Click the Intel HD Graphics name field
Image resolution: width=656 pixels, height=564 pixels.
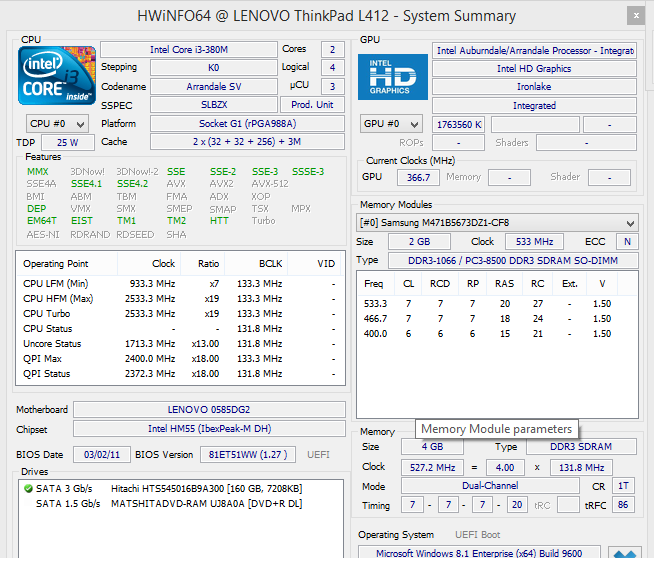tap(534, 69)
